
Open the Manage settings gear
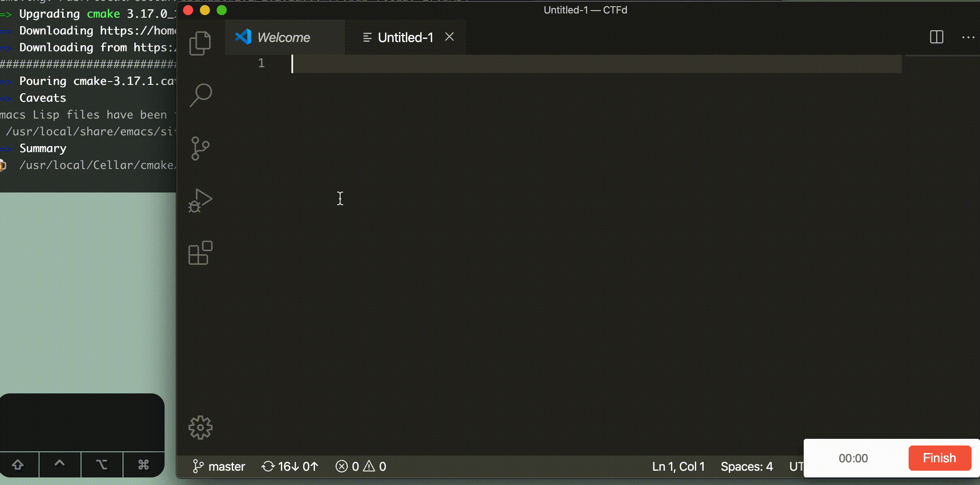(x=200, y=427)
